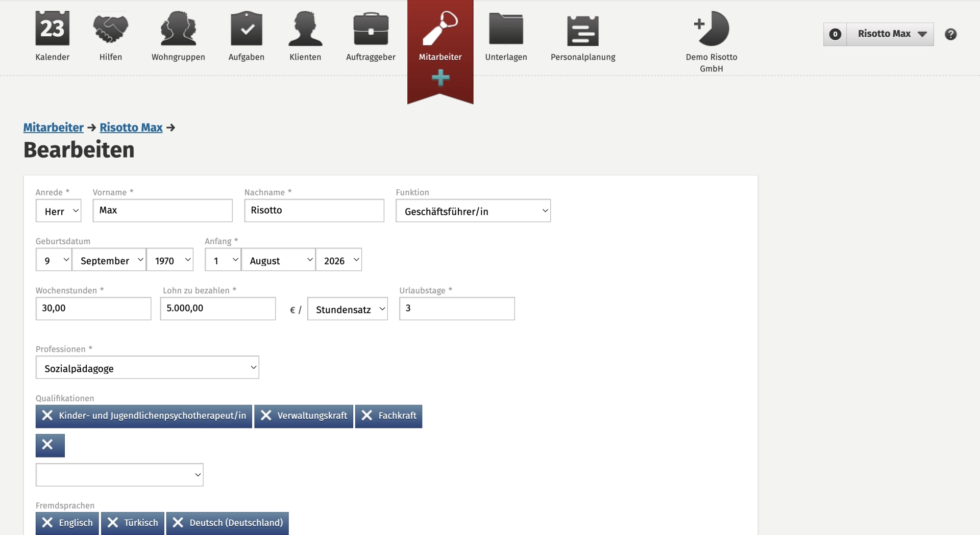Remove the Verwaltungskraft qualification tag
The width and height of the screenshot is (980, 535).
click(x=266, y=416)
